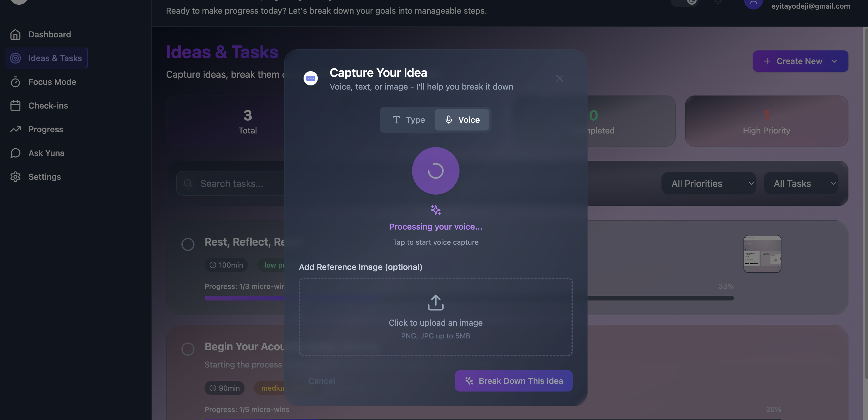This screenshot has width=868, height=420.
Task: Open Progress via its trend-line icon
Action: 15,129
